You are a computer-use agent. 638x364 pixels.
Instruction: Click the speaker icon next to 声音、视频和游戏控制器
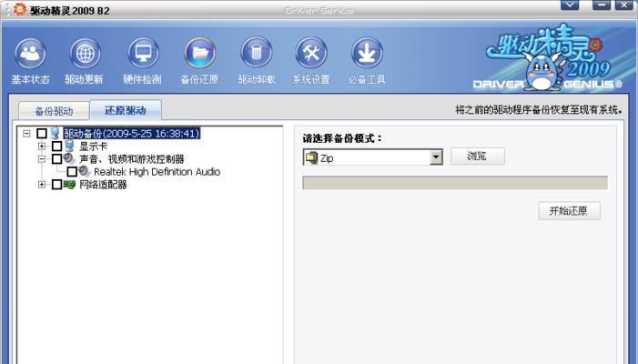(69, 158)
